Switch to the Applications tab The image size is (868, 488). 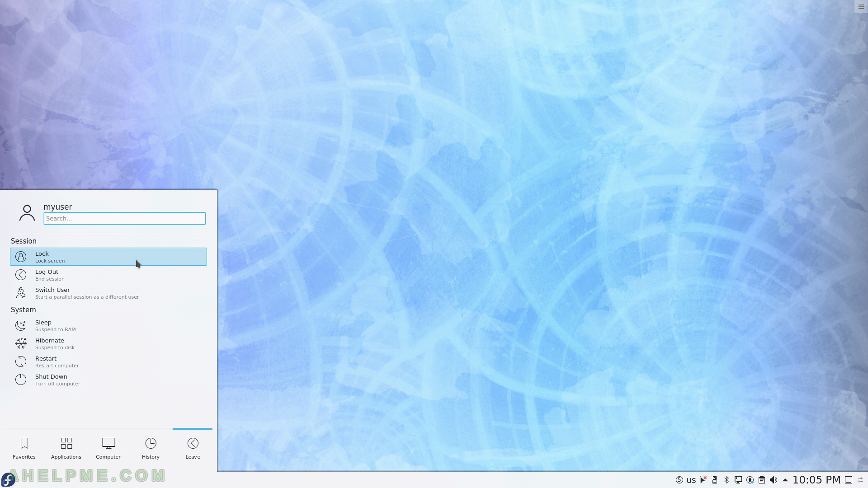[x=66, y=448]
